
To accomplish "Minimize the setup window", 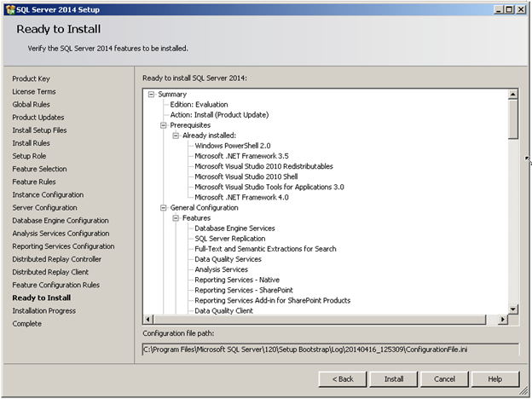I will [x=499, y=9].
